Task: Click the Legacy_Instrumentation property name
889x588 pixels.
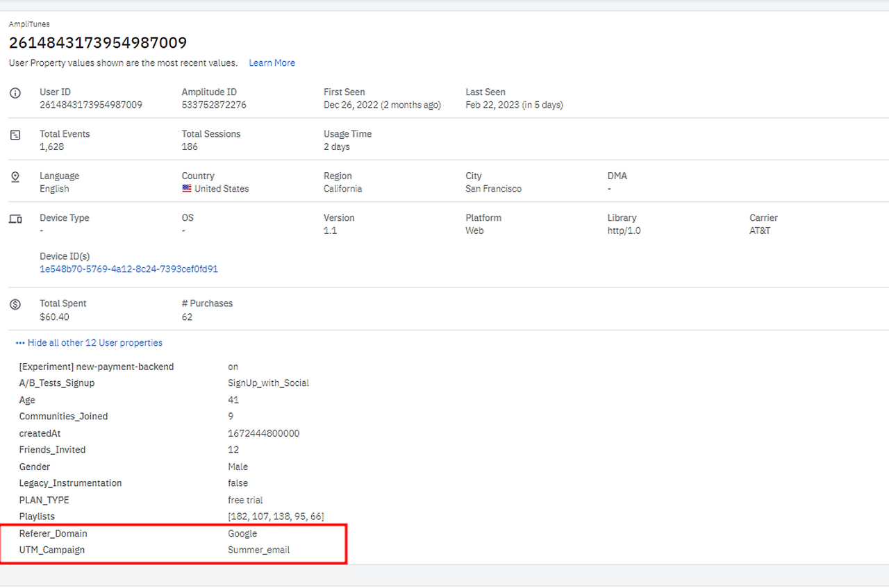Action: [x=70, y=483]
